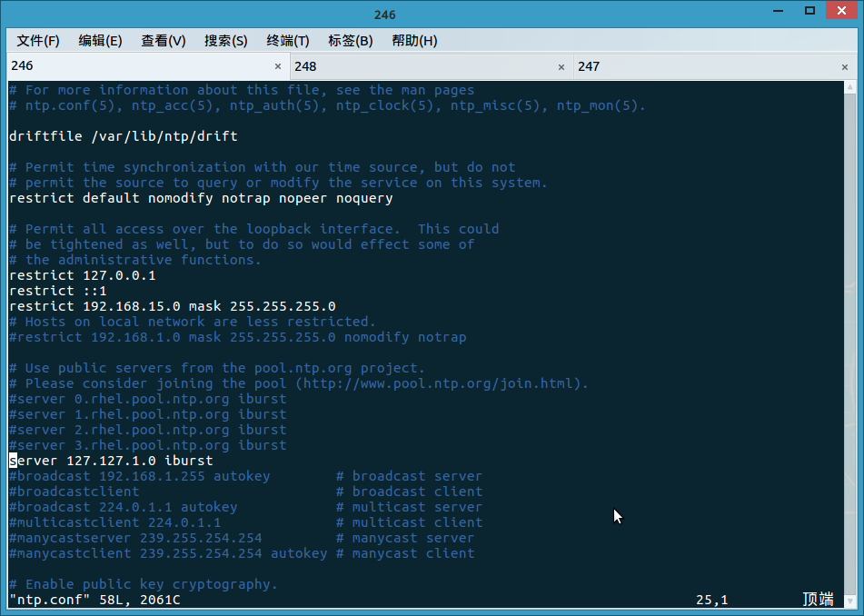Click the '#server 2.rhel.pool.ntp.org iburst' line
The image size is (864, 616).
[x=148, y=429]
